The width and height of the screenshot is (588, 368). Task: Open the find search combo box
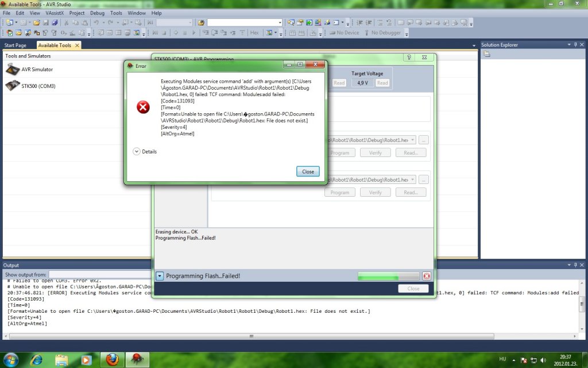[245, 22]
